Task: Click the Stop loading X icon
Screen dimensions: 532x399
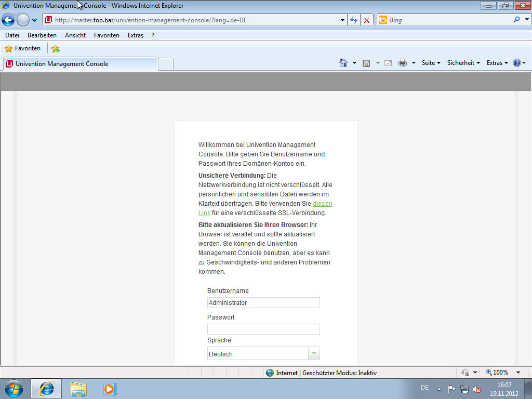Action: point(367,20)
